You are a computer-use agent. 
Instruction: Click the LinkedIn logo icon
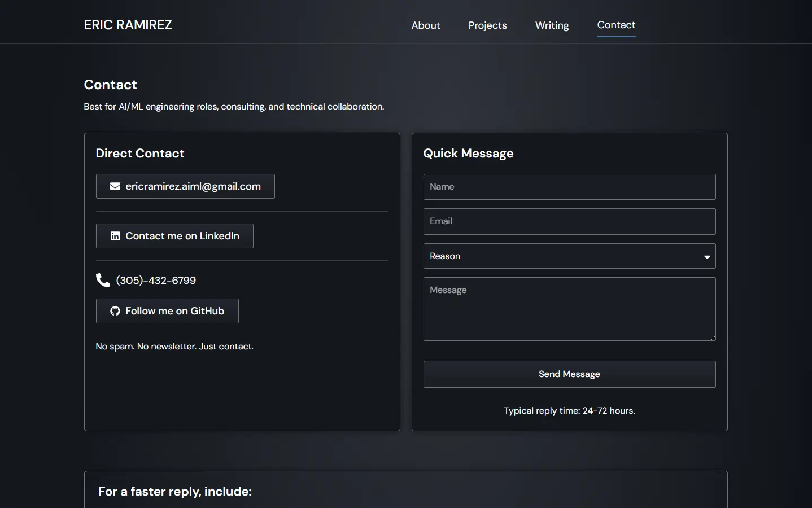tap(115, 236)
